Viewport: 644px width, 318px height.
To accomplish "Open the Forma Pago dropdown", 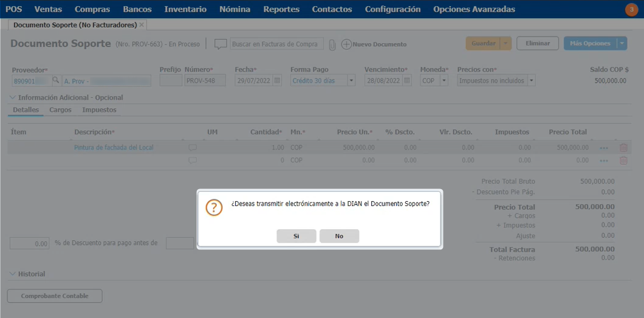I will (351, 80).
